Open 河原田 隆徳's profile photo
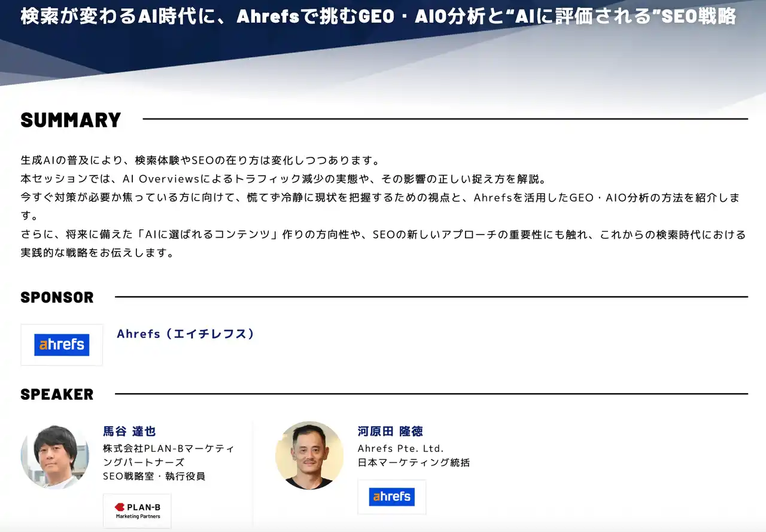The height and width of the screenshot is (532, 766). [x=309, y=455]
